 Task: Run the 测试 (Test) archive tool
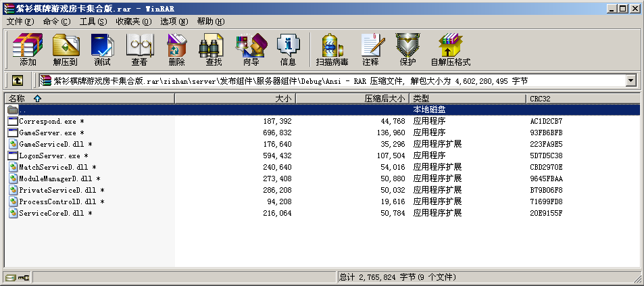102,49
